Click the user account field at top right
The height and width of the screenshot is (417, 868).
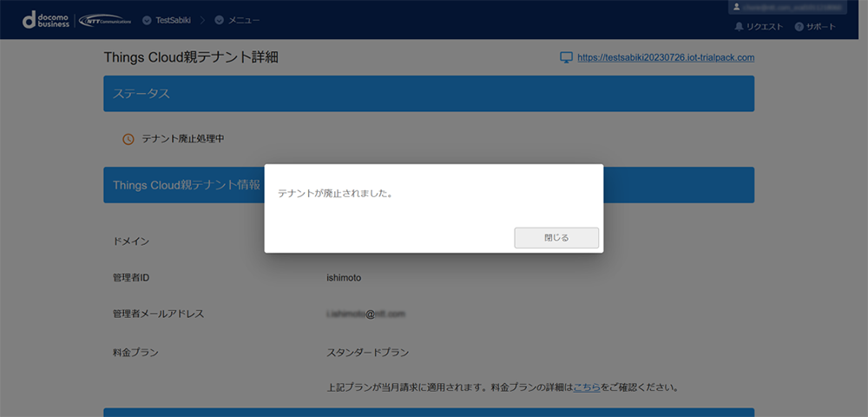(787, 7)
